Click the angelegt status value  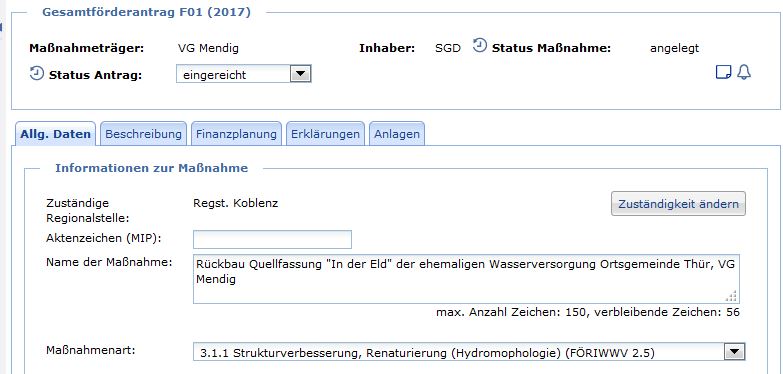point(675,48)
